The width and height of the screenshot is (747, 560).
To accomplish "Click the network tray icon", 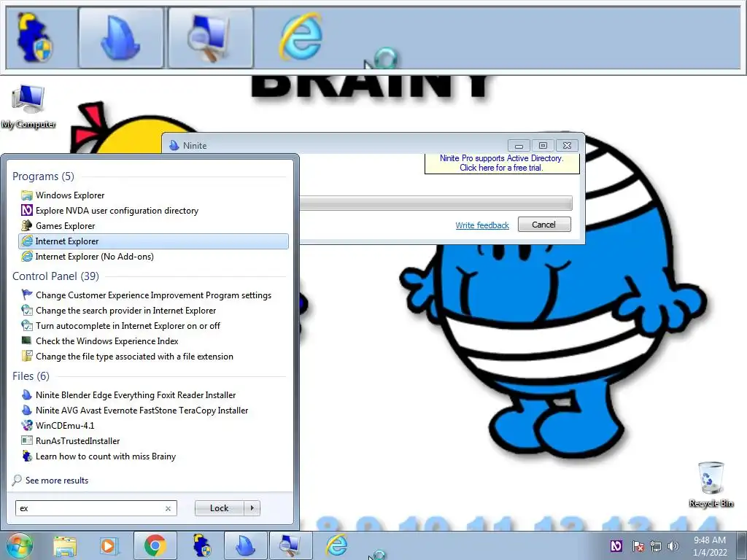I will pyautogui.click(x=656, y=546).
